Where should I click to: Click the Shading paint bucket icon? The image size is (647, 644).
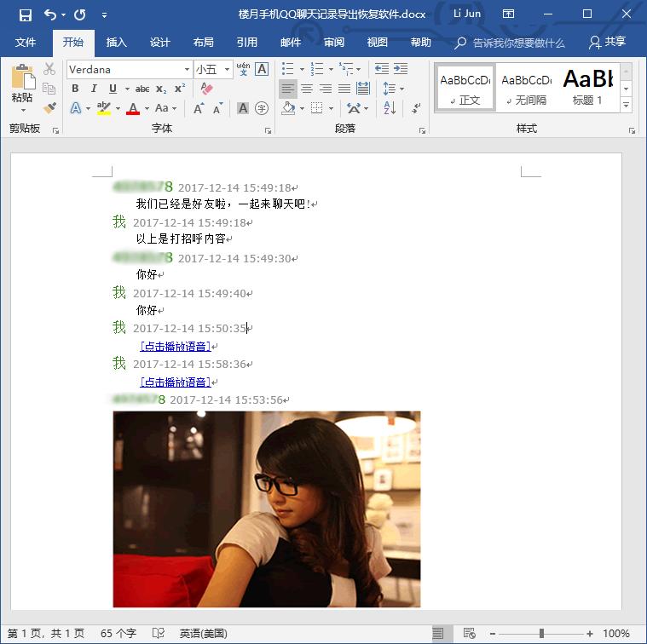point(288,108)
